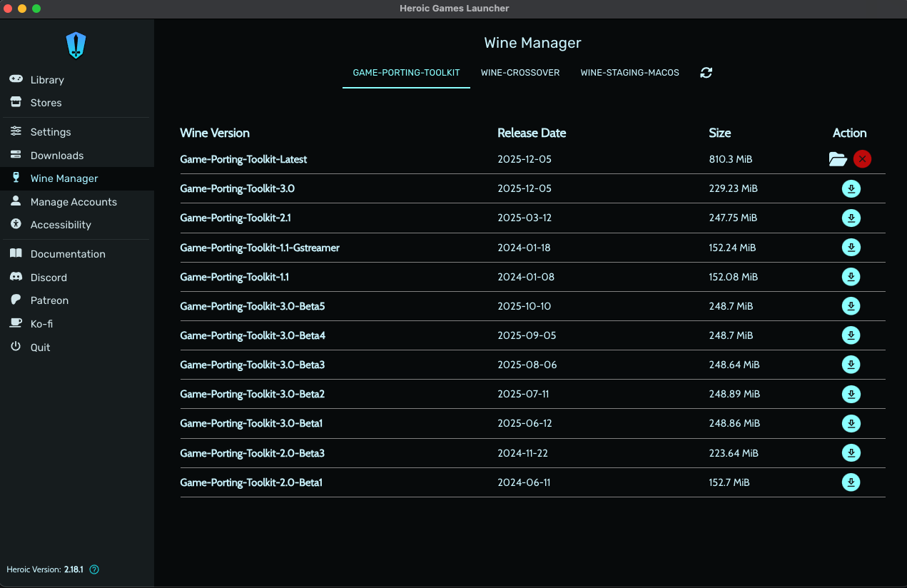Select the GAME-PORTING-TOOLKIT tab
Screen dimensions: 907x588
pos(406,73)
